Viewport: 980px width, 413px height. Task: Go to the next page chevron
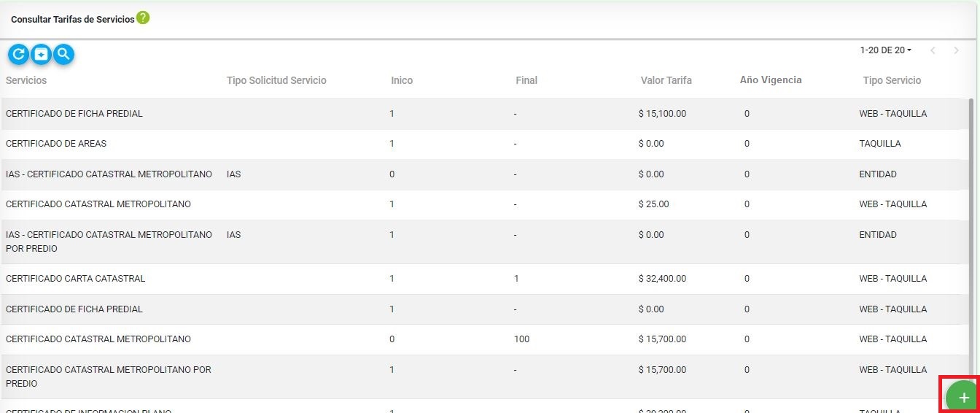coord(956,50)
